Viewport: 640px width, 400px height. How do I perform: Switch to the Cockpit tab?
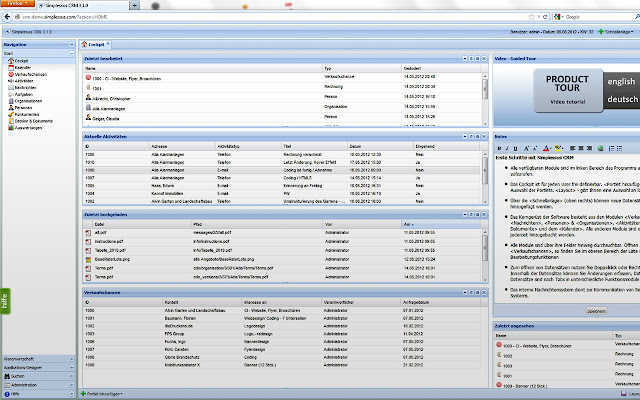[97, 45]
